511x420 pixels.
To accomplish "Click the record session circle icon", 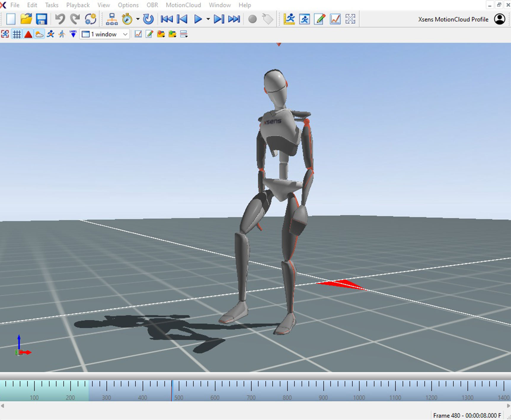I will [x=252, y=19].
